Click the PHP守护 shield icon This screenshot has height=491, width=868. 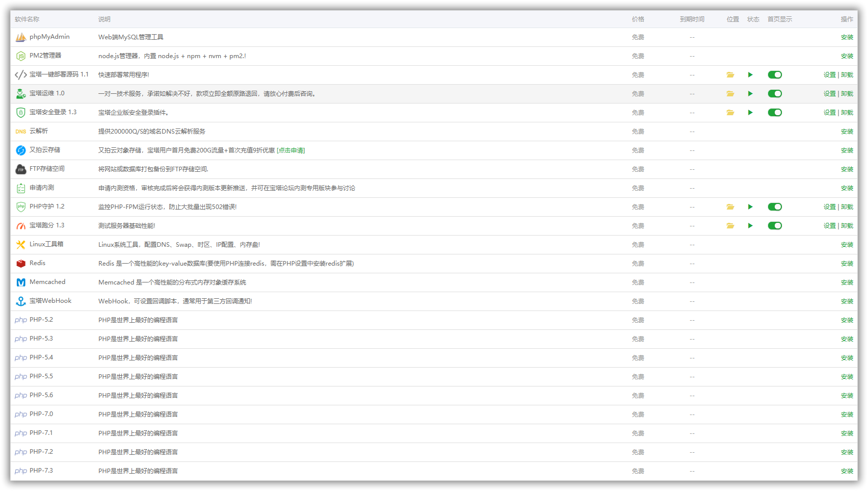tap(21, 207)
